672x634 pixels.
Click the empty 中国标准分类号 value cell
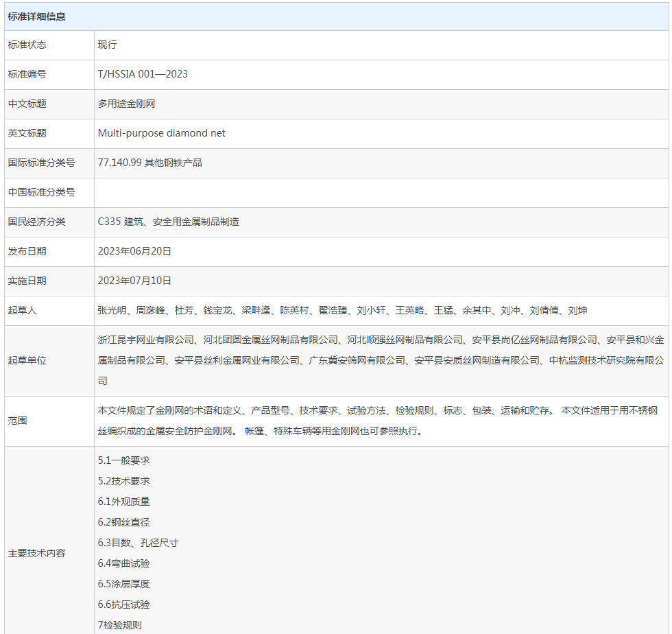[x=377, y=192]
